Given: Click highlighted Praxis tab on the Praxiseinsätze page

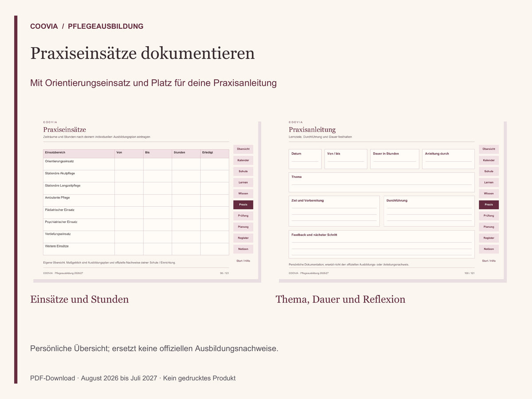Looking at the screenshot, I should click(x=243, y=204).
